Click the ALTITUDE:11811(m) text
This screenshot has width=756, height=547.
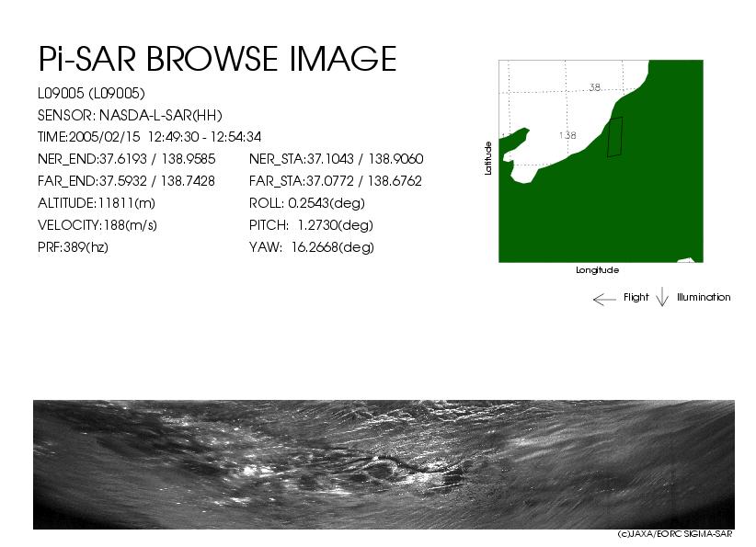tap(97, 203)
